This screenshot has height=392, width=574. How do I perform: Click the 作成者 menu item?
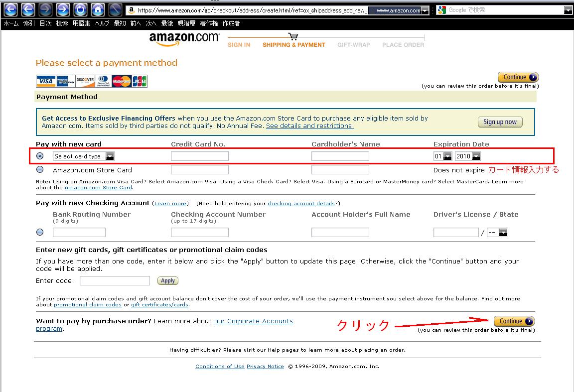point(231,23)
